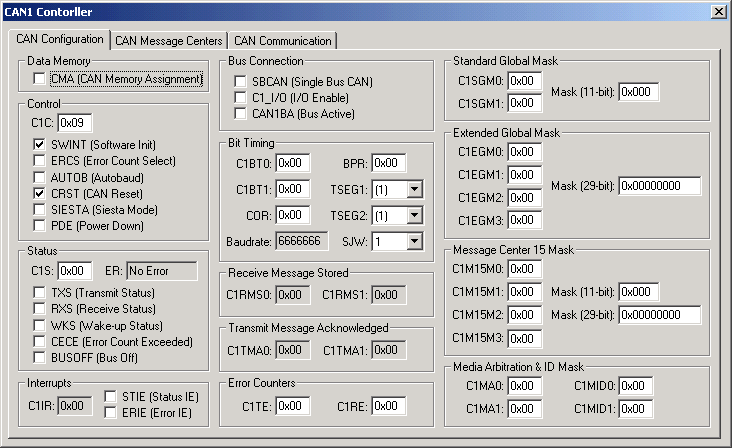Click the C1TMA1 field
The height and width of the screenshot is (448, 732).
click(389, 350)
